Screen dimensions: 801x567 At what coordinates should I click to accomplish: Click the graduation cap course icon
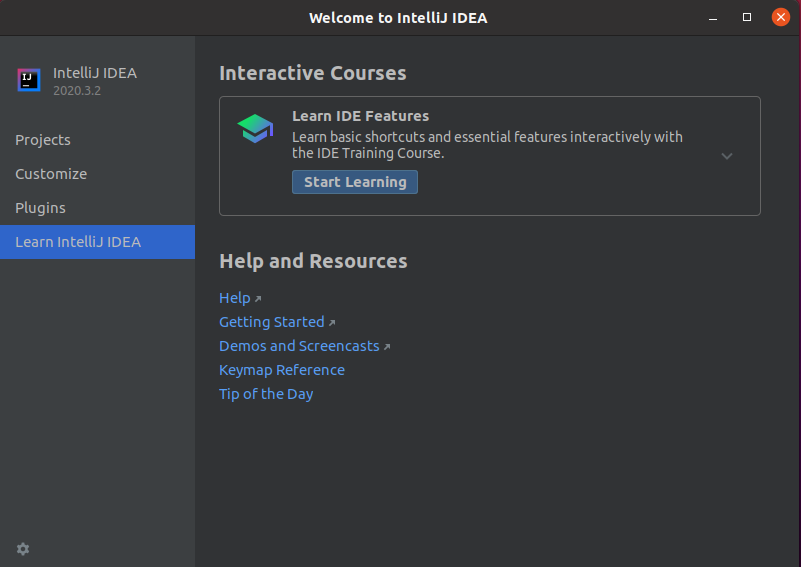pyautogui.click(x=255, y=128)
